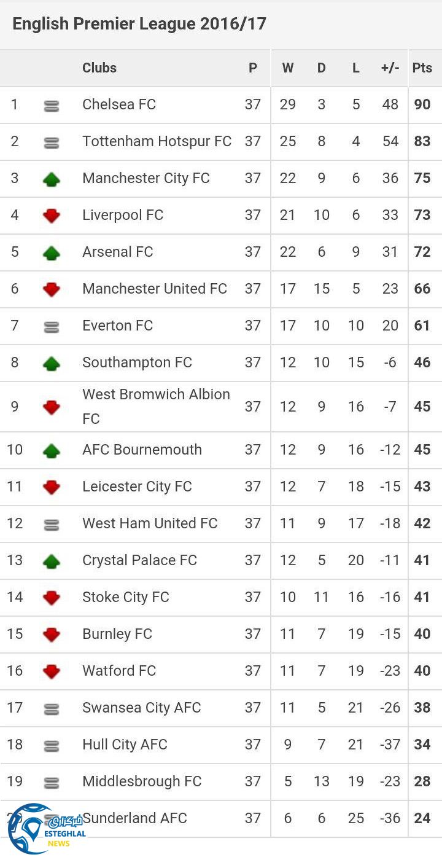
Task: Click the Esteghlal News logo
Action: 46,829
